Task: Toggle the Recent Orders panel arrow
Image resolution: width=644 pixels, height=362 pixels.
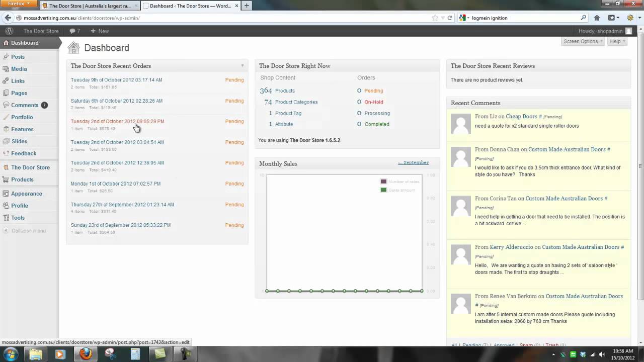Action: (x=242, y=66)
